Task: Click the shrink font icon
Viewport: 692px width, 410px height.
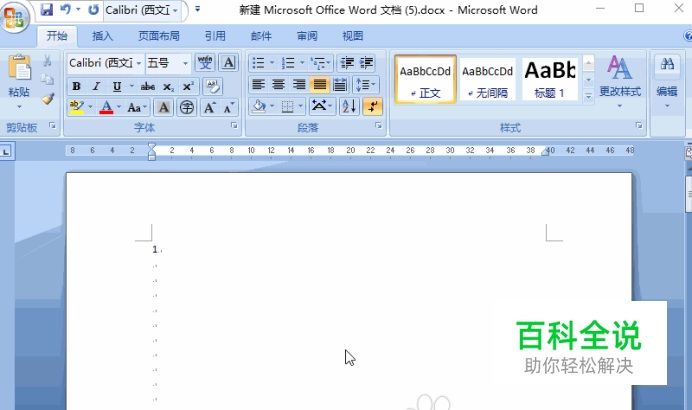Action: pyautogui.click(x=229, y=107)
